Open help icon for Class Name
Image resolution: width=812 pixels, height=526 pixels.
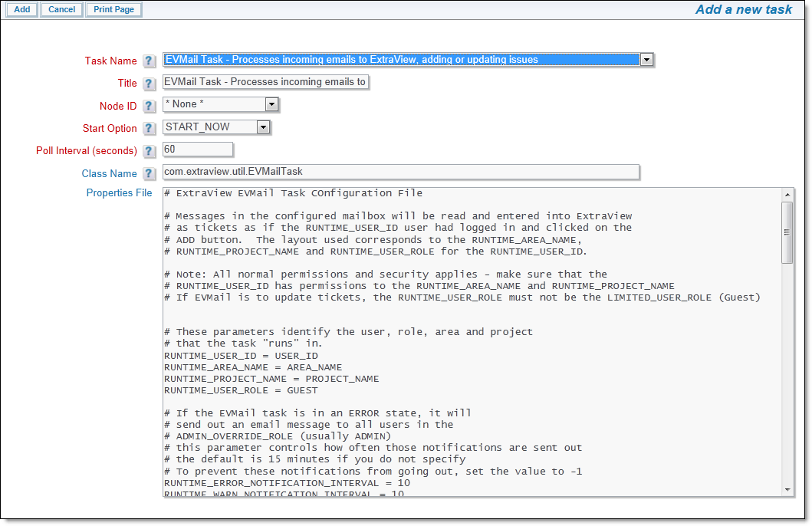pyautogui.click(x=149, y=173)
